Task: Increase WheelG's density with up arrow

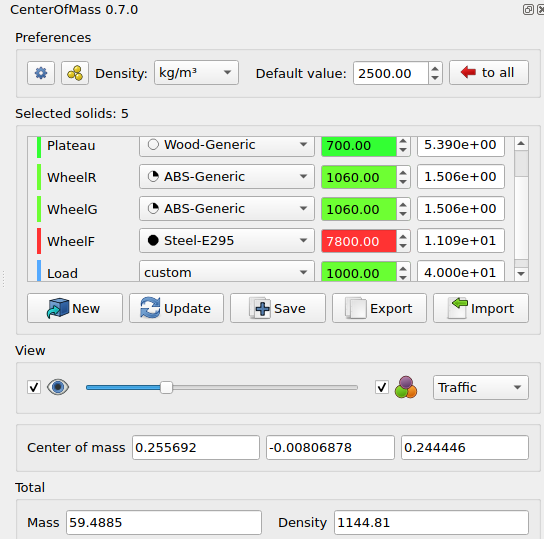Action: tap(403, 204)
